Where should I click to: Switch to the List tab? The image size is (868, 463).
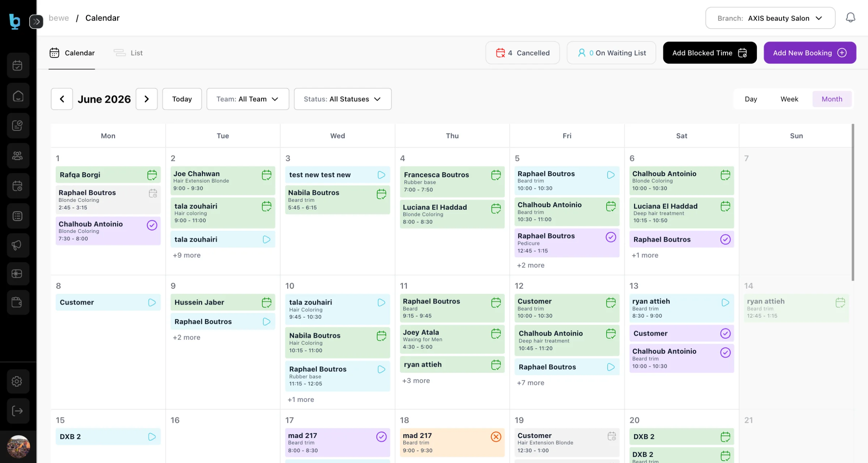click(128, 53)
